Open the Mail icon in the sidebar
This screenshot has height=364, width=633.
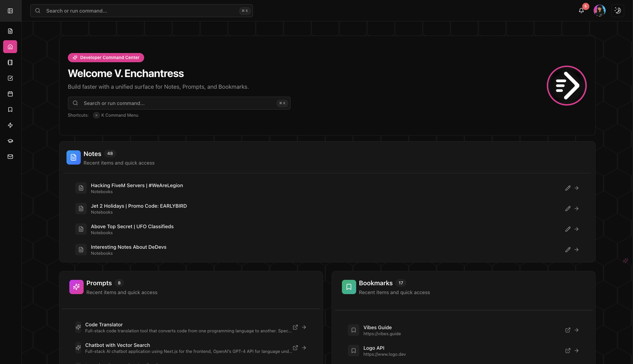pos(10,157)
